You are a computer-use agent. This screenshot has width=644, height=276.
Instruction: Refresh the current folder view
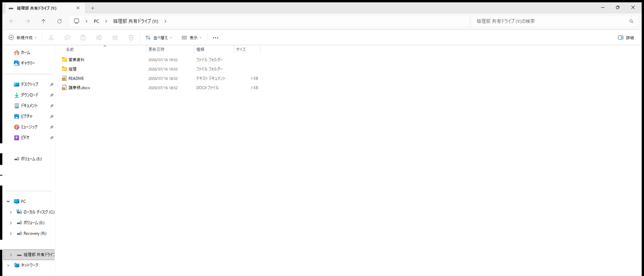[x=59, y=21]
